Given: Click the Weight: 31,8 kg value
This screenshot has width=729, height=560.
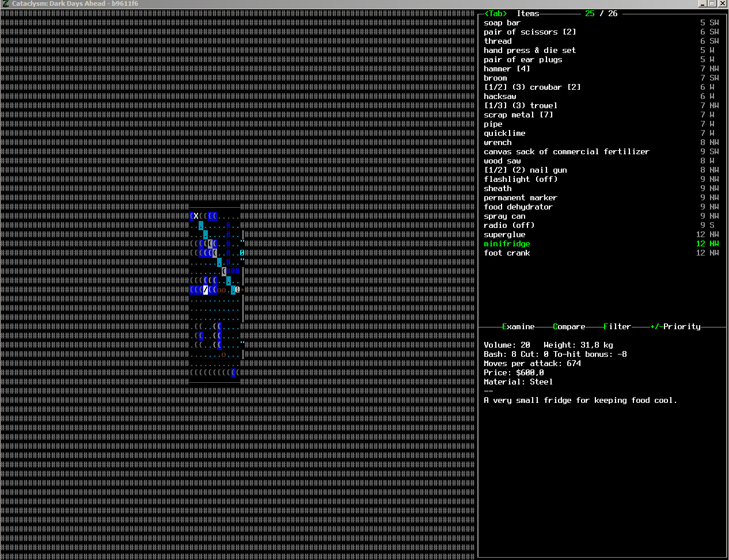Looking at the screenshot, I should tap(578, 345).
